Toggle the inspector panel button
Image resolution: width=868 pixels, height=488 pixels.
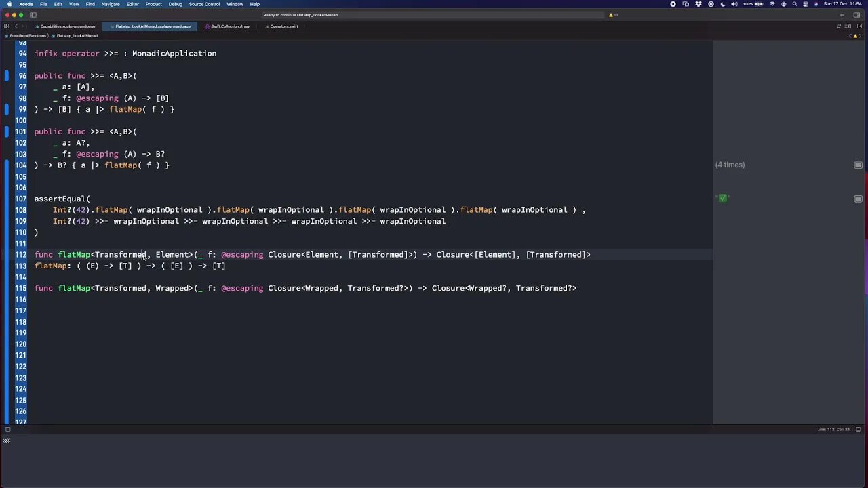[x=857, y=15]
